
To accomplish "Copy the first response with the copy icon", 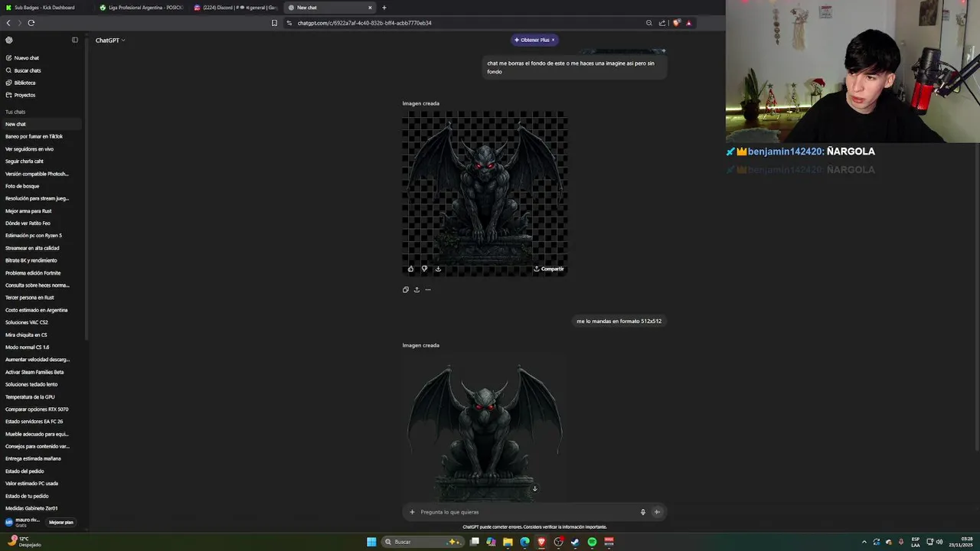I will point(406,289).
